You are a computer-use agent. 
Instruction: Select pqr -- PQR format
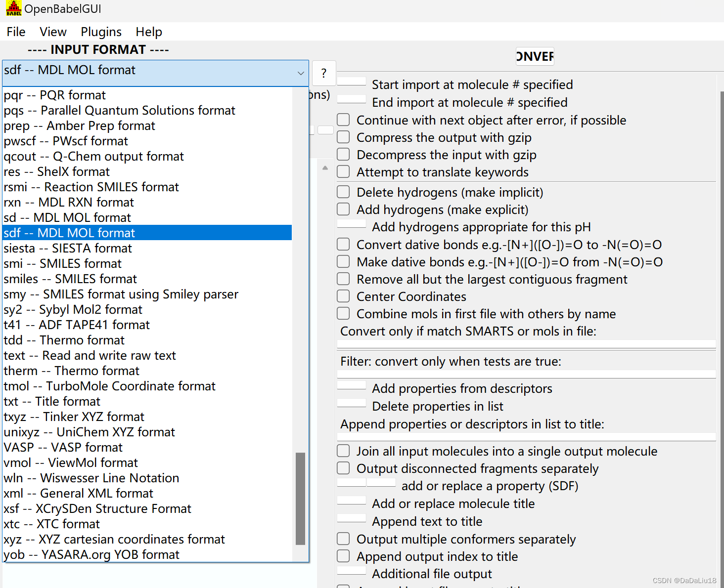(x=147, y=95)
